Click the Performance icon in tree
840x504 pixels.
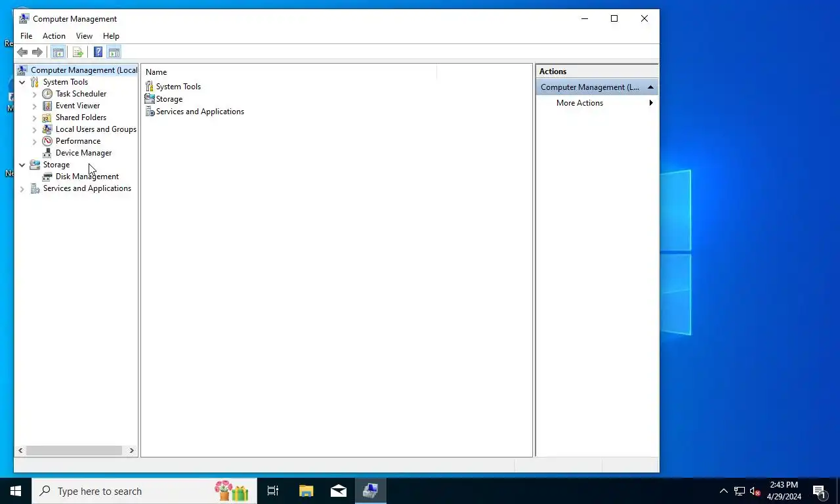click(47, 141)
